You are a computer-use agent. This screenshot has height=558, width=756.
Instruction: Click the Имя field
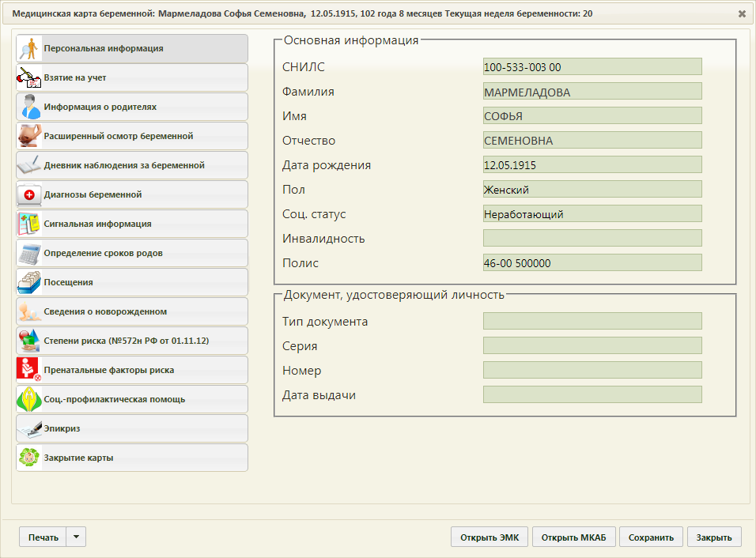point(592,116)
